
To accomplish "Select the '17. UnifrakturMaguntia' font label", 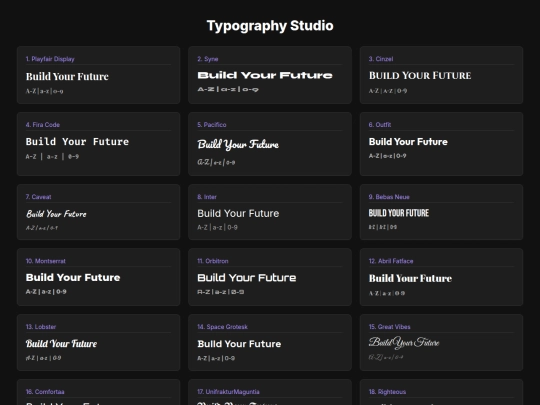I will tap(228, 392).
